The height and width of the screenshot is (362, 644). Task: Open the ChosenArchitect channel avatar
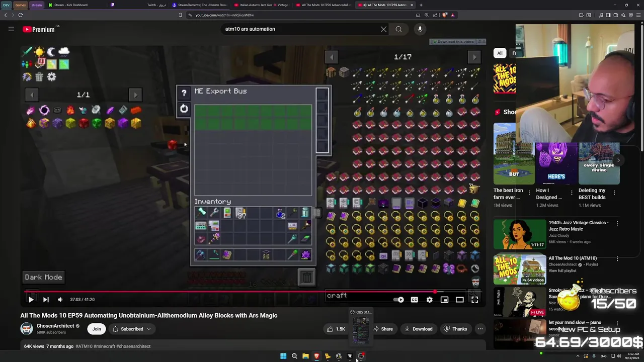[27, 329]
